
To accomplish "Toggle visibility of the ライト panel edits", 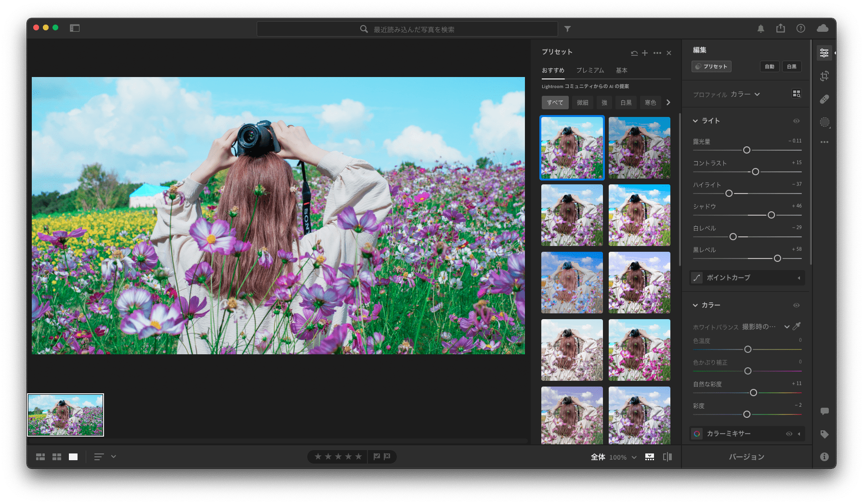I will coord(797,121).
